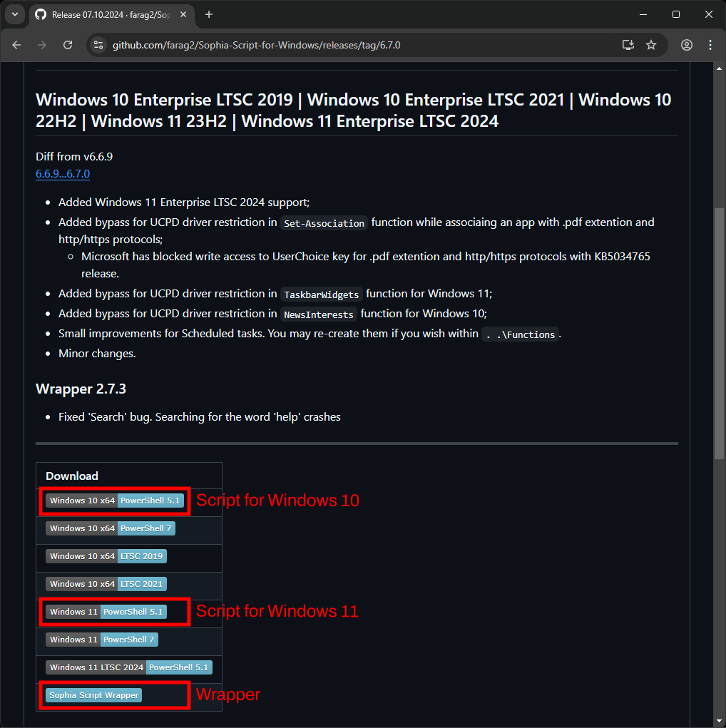Close the Release 07.10.2024 tab
This screenshot has width=726, height=728.
coord(183,15)
